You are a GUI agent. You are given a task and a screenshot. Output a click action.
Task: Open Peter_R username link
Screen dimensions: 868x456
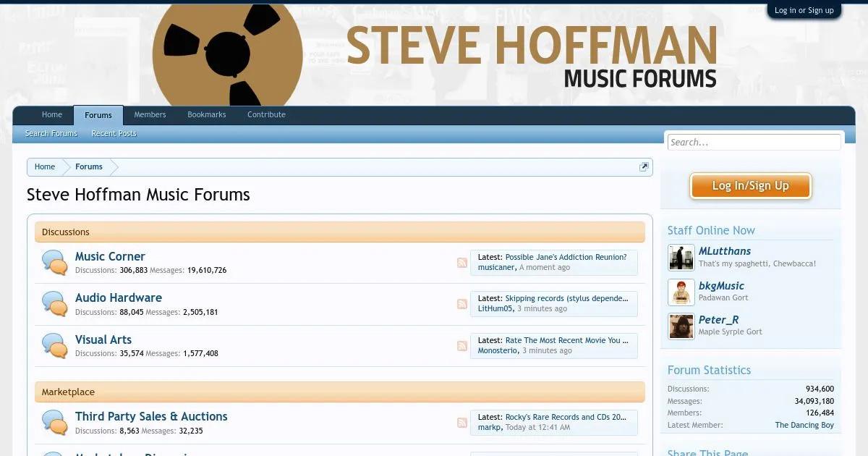pos(718,320)
